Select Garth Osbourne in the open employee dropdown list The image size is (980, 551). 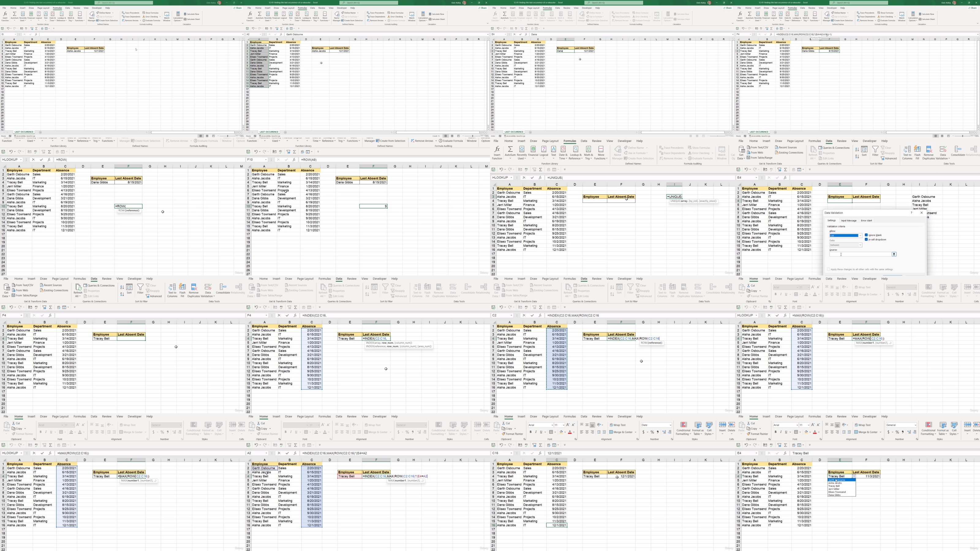(842, 480)
